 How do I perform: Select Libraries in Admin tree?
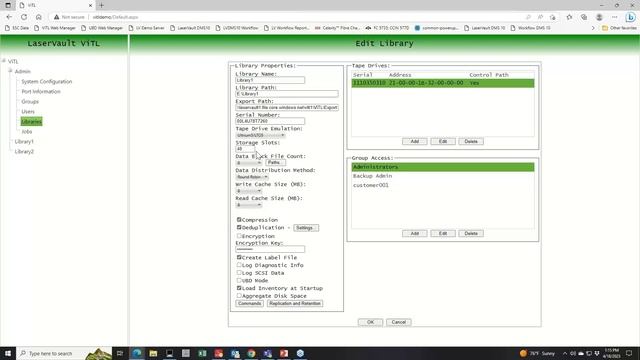[x=31, y=122]
